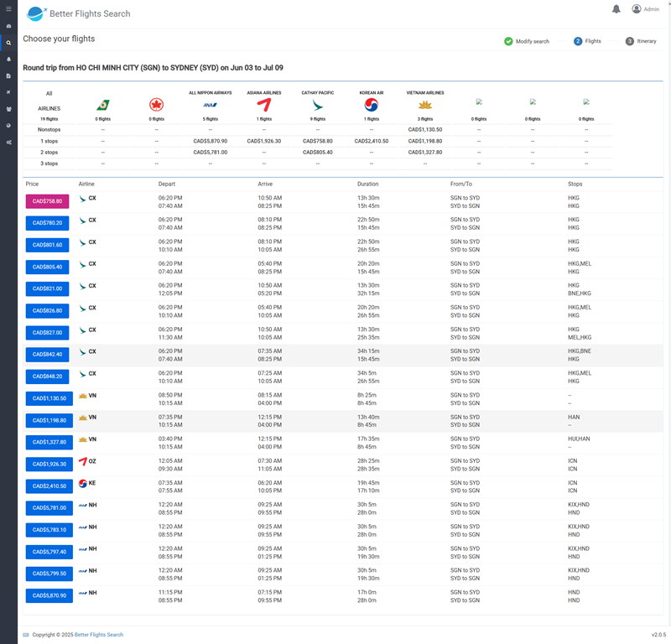
Task: Click Vietnam Airlines nonstop CAD$1,130.50 matrix cell
Action: 424,130
